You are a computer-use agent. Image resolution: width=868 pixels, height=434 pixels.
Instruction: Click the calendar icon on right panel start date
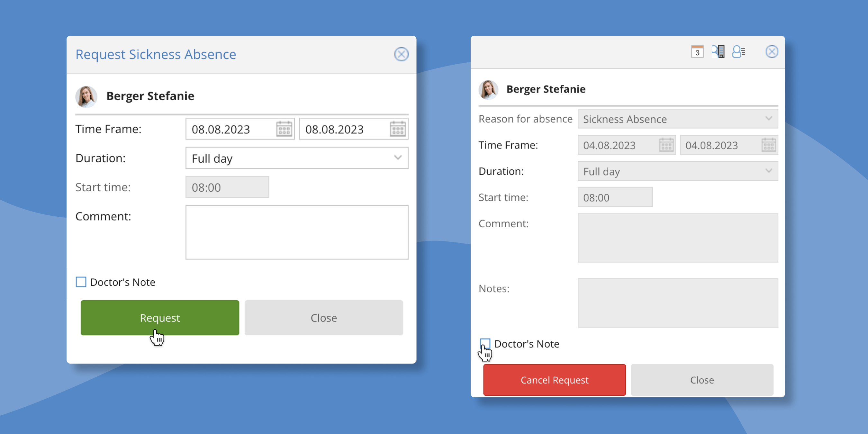[665, 145]
